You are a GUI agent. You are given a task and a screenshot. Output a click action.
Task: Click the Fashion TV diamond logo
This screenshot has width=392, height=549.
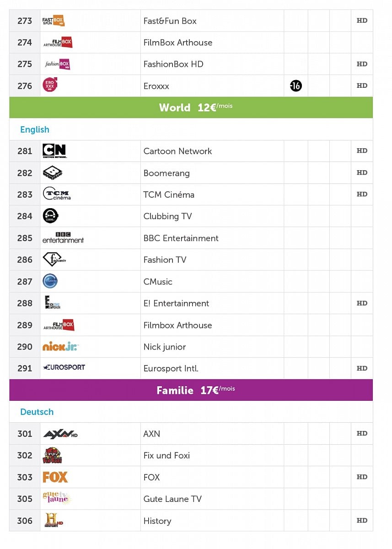[54, 260]
